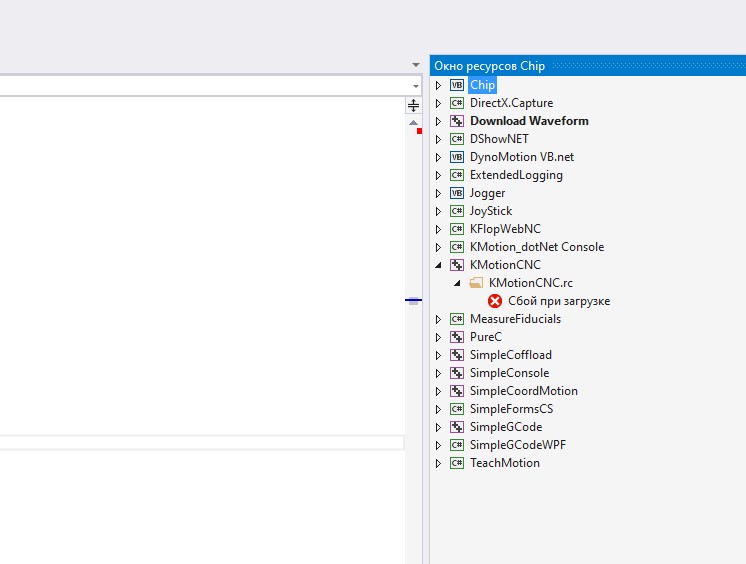Click the C++ icon beside PureC

(x=457, y=337)
